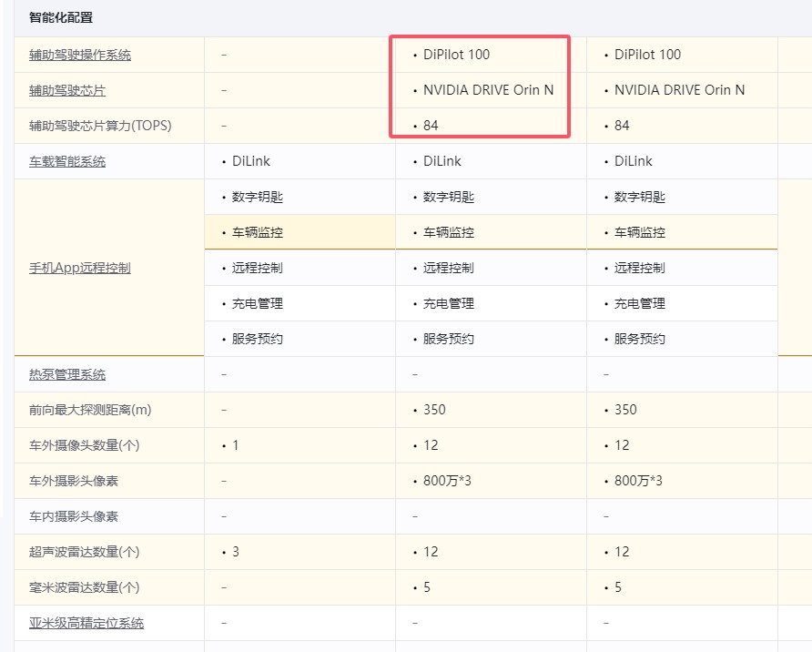Click the 超声波雷达数量(个) row label
The height and width of the screenshot is (652, 812).
pos(84,552)
